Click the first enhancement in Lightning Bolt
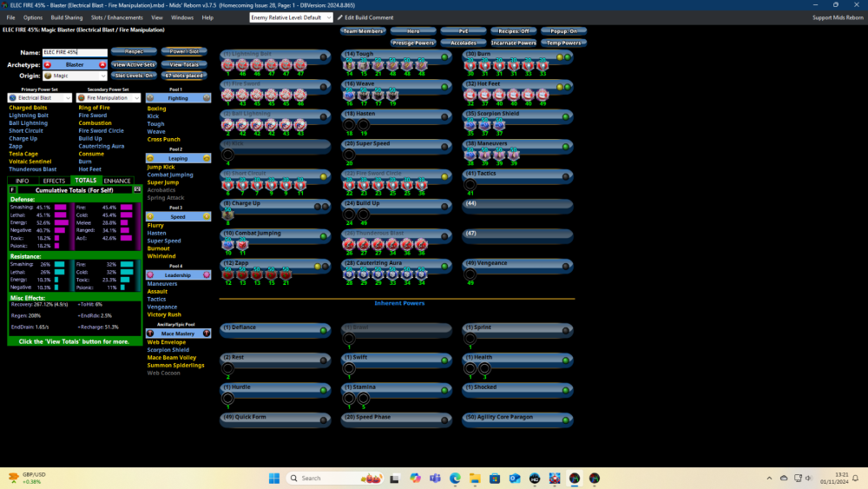Image resolution: width=868 pixels, height=489 pixels. pos(227,65)
